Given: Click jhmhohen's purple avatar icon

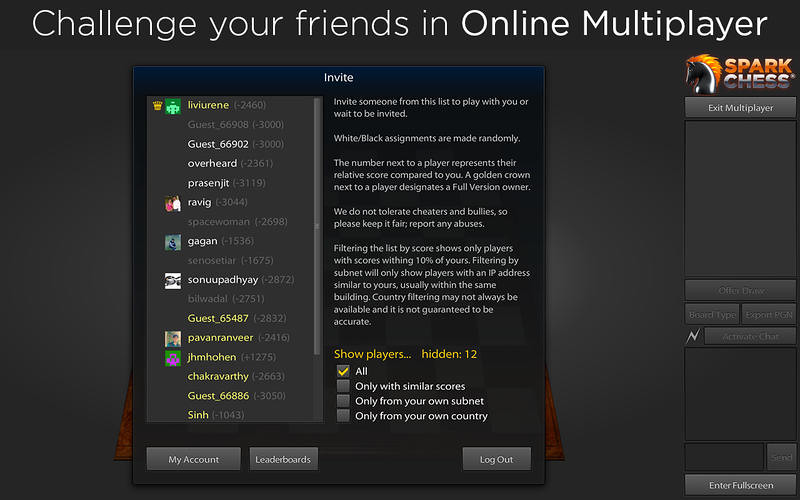Looking at the screenshot, I should (173, 357).
